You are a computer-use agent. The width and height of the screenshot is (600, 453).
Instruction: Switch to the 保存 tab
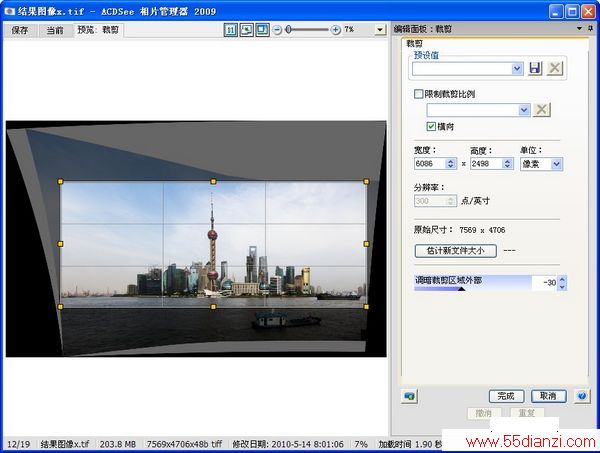(x=20, y=30)
